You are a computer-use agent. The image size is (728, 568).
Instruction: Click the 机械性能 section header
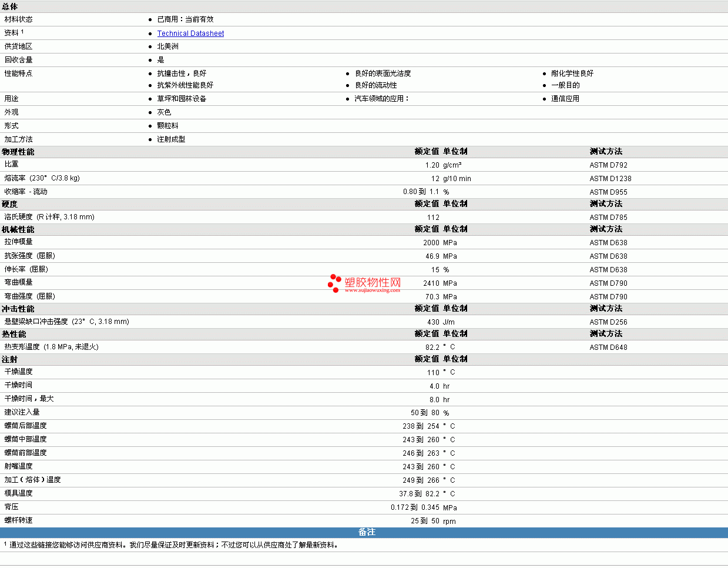coord(18,229)
